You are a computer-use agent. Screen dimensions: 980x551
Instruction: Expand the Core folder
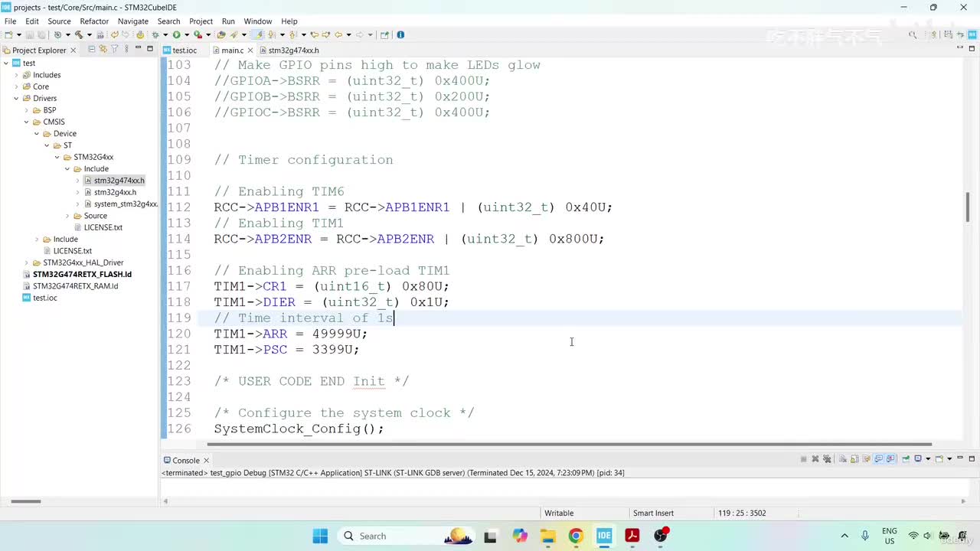click(x=16, y=86)
